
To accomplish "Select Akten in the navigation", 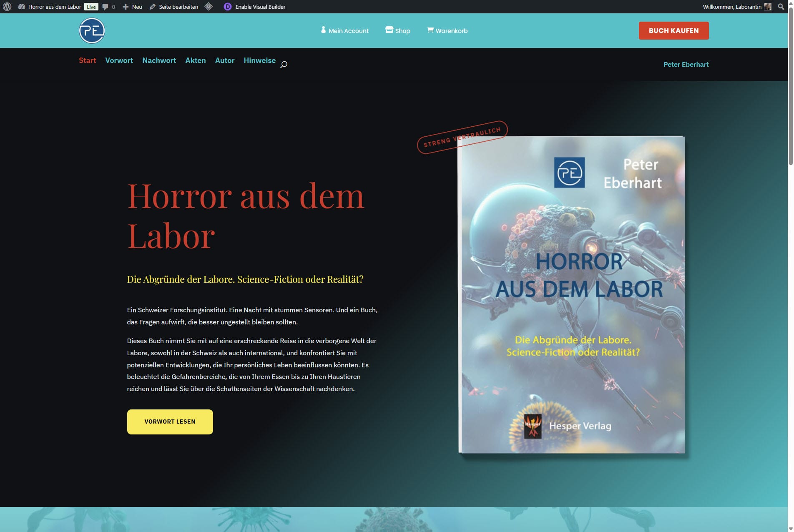I will pyautogui.click(x=195, y=60).
